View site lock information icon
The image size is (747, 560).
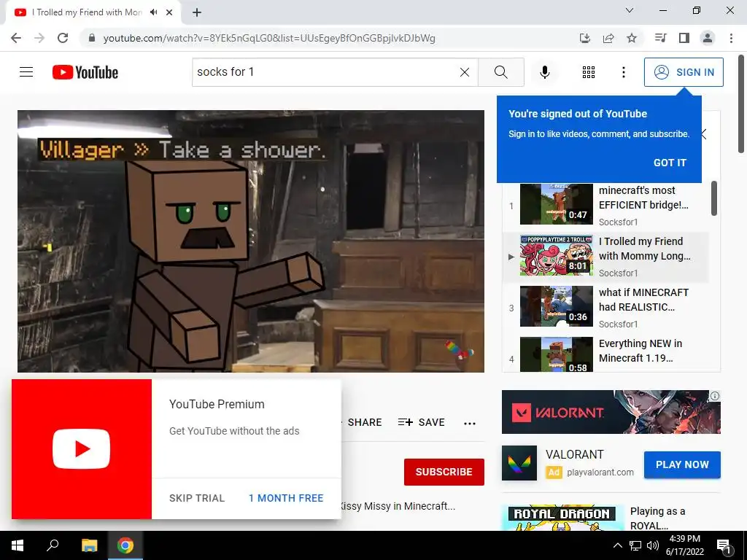[x=91, y=38]
